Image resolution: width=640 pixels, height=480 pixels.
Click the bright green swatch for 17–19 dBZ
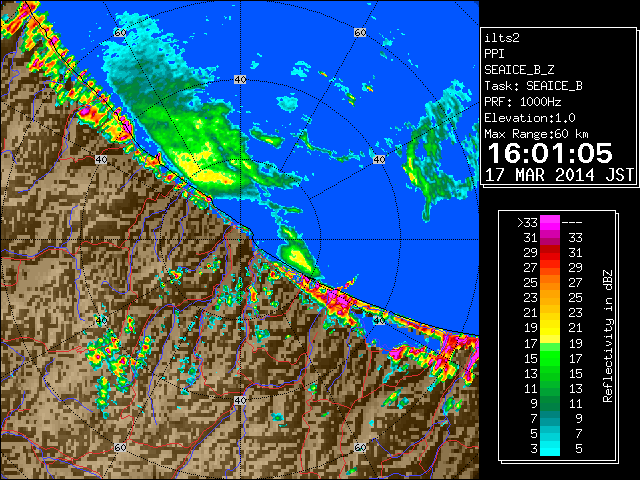(550, 347)
